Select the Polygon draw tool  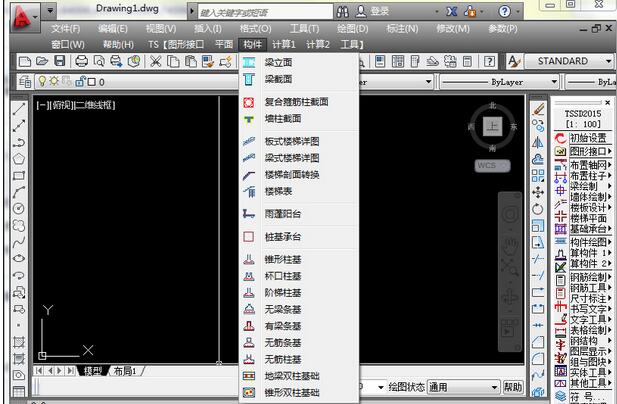(x=18, y=159)
